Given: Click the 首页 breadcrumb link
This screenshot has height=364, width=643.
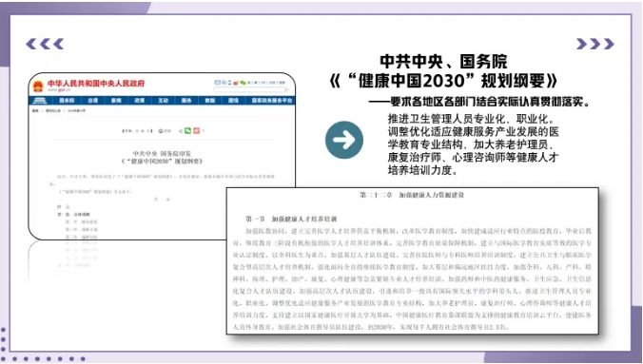Looking at the screenshot, I should 35,110.
